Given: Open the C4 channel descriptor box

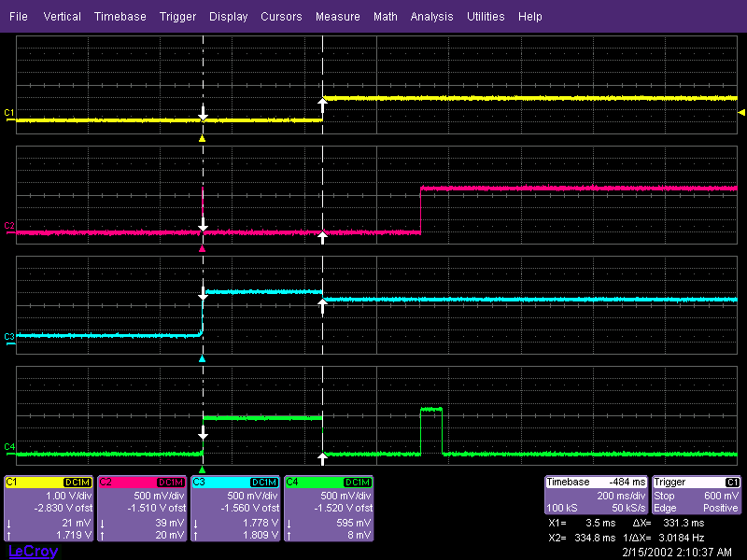Looking at the screenshot, I should point(329,509).
